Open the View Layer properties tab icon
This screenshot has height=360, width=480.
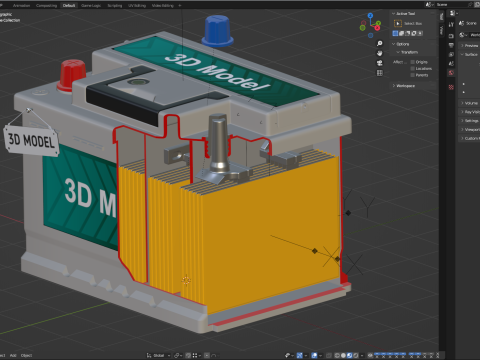click(x=451, y=55)
